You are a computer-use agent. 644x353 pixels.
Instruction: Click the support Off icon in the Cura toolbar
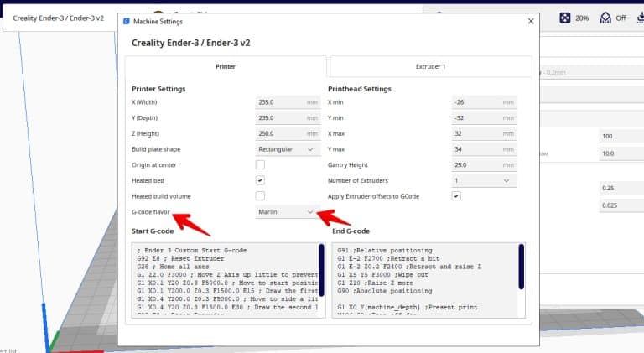605,18
